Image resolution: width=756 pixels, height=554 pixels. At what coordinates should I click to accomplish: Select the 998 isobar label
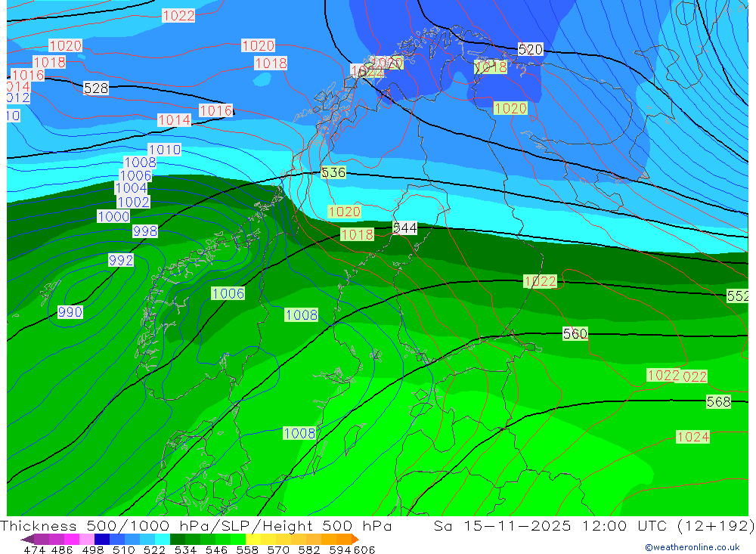(145, 231)
